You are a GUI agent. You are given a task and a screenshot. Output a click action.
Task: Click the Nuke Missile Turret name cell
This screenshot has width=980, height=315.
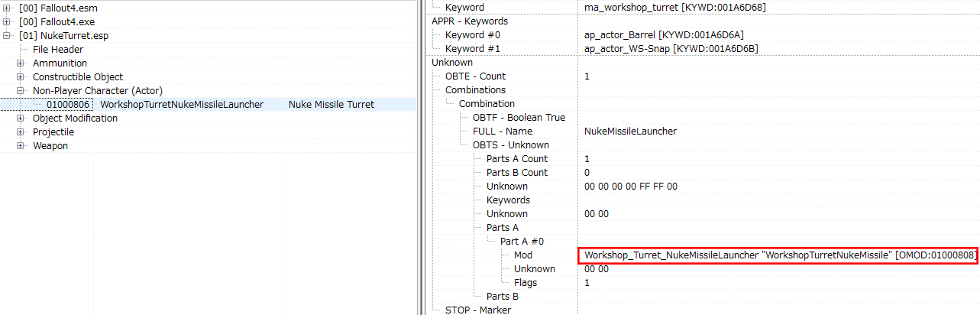332,104
